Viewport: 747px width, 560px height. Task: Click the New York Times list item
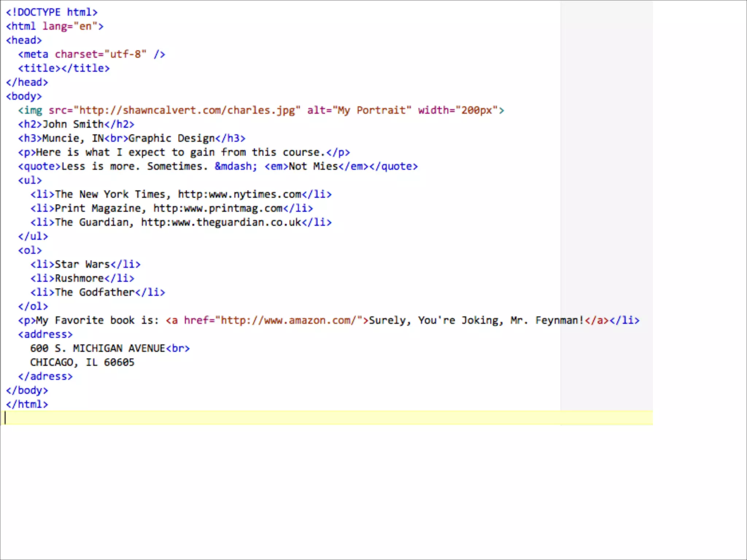(181, 194)
